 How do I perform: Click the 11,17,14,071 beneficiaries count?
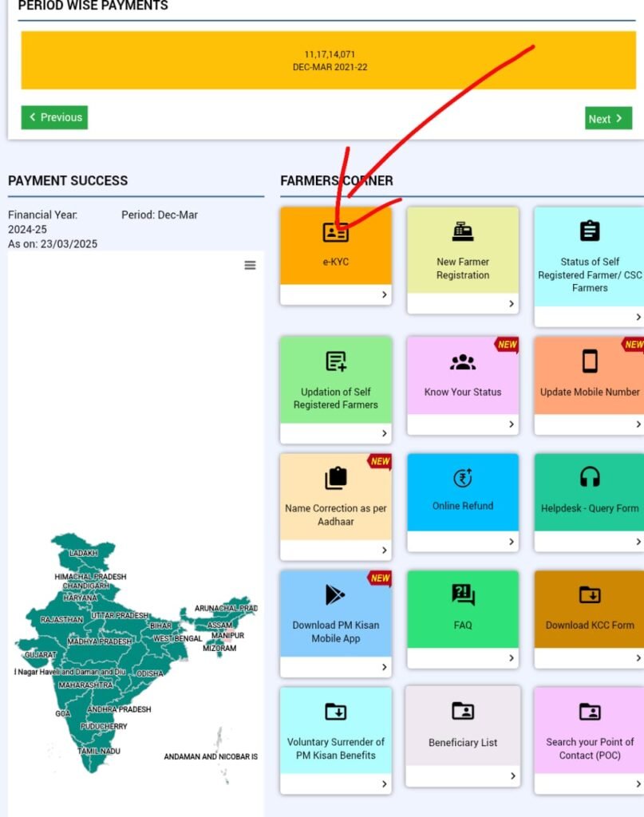330,54
